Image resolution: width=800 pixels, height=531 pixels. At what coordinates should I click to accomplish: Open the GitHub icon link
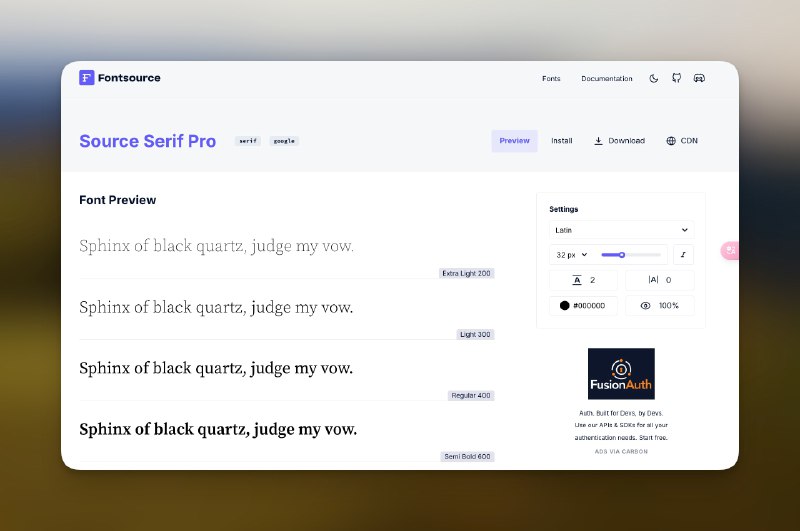tap(677, 78)
